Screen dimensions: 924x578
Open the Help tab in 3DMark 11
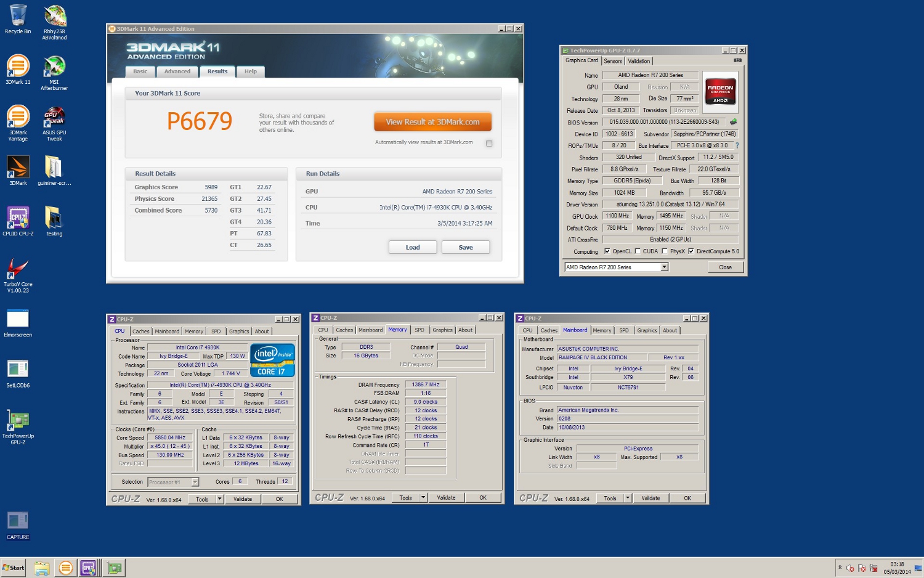(251, 71)
